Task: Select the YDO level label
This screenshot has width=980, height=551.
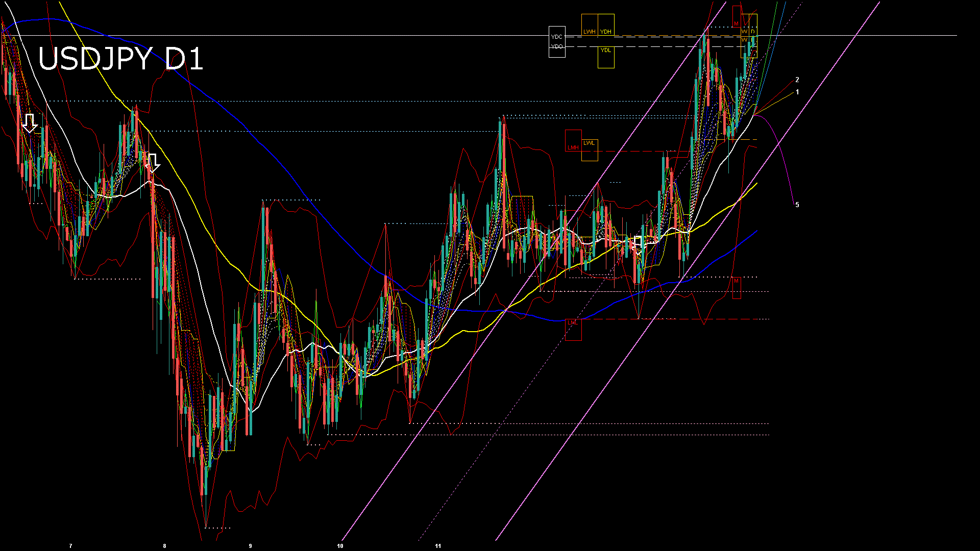Action: pos(556,47)
